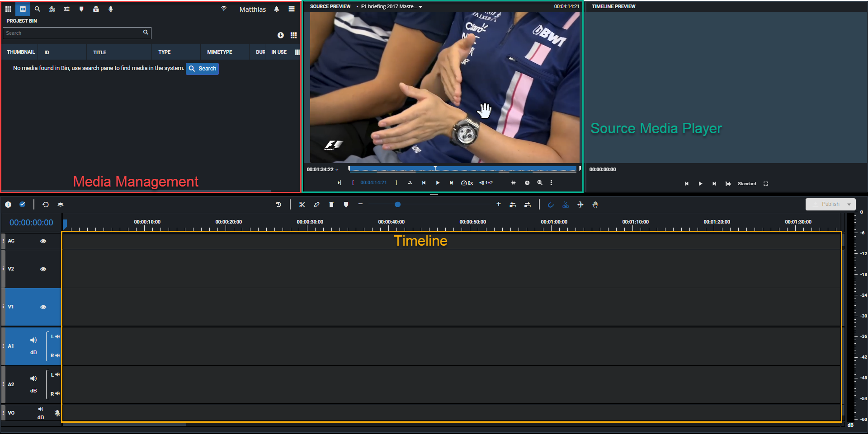Enable the snapping magnet icon
The image size is (868, 434).
pyautogui.click(x=551, y=205)
